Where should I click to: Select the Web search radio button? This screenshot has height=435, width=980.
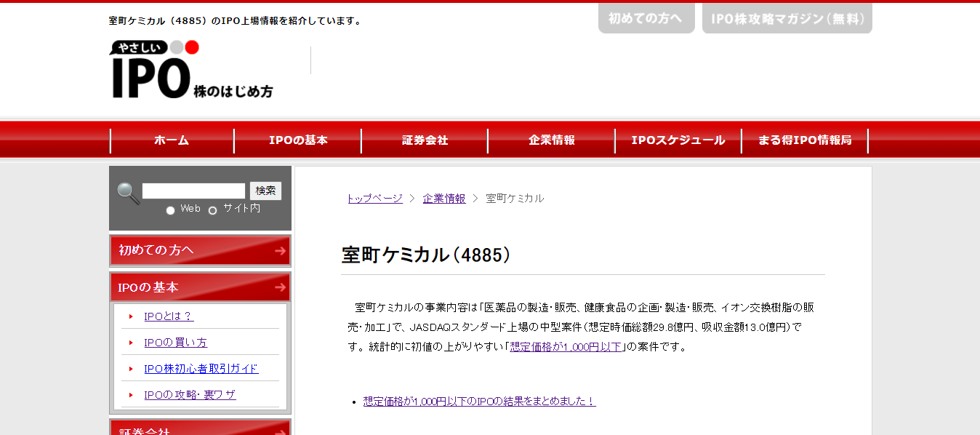tap(170, 210)
